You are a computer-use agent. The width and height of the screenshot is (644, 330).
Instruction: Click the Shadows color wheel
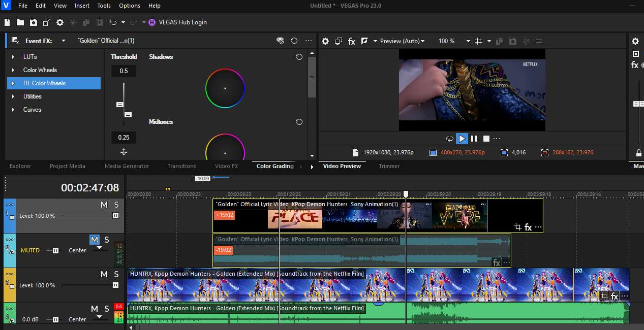[x=225, y=88]
